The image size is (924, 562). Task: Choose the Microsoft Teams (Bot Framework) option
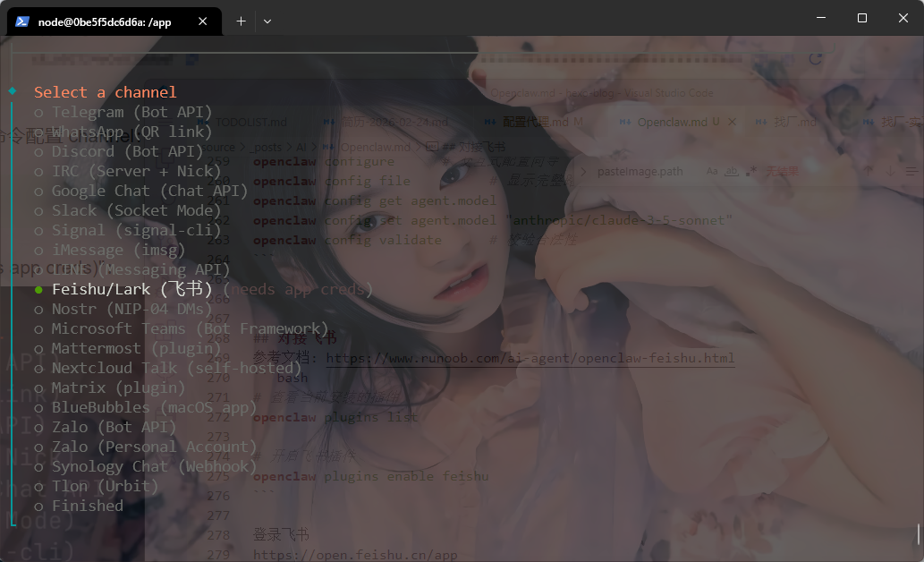pyautogui.click(x=190, y=328)
